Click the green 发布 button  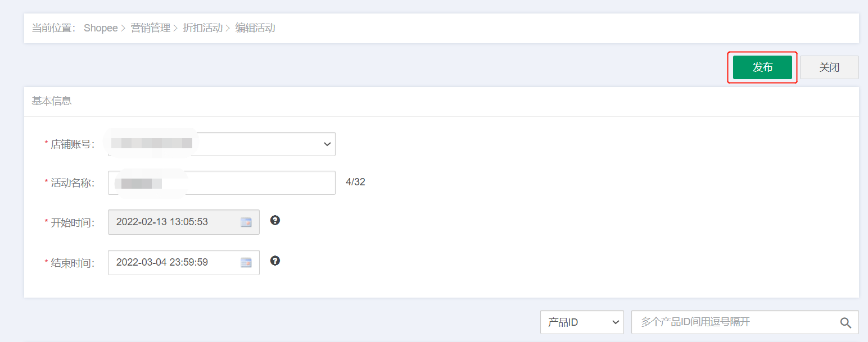pyautogui.click(x=762, y=67)
